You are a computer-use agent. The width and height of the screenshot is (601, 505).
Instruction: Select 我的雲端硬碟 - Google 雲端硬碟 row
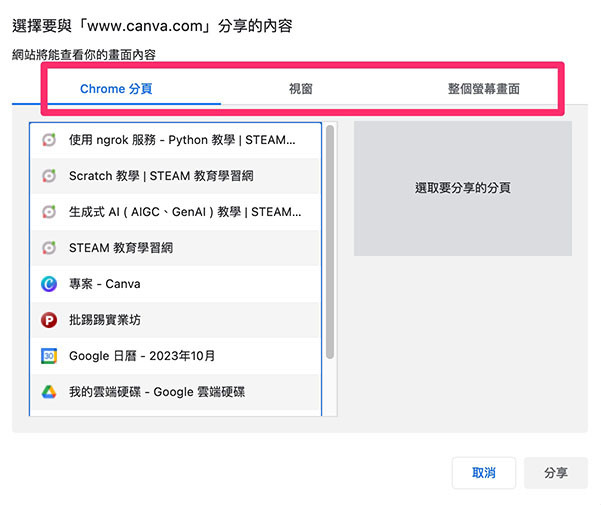coord(176,392)
